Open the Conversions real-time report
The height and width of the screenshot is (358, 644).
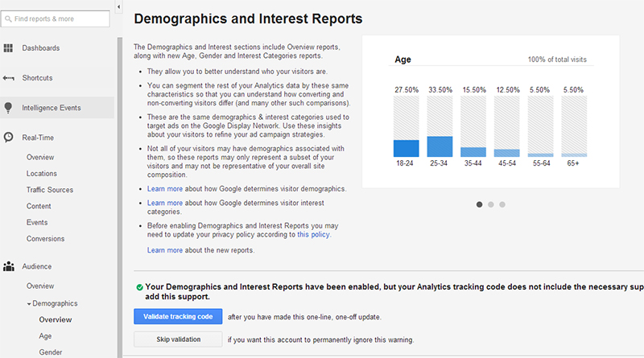pos(45,239)
